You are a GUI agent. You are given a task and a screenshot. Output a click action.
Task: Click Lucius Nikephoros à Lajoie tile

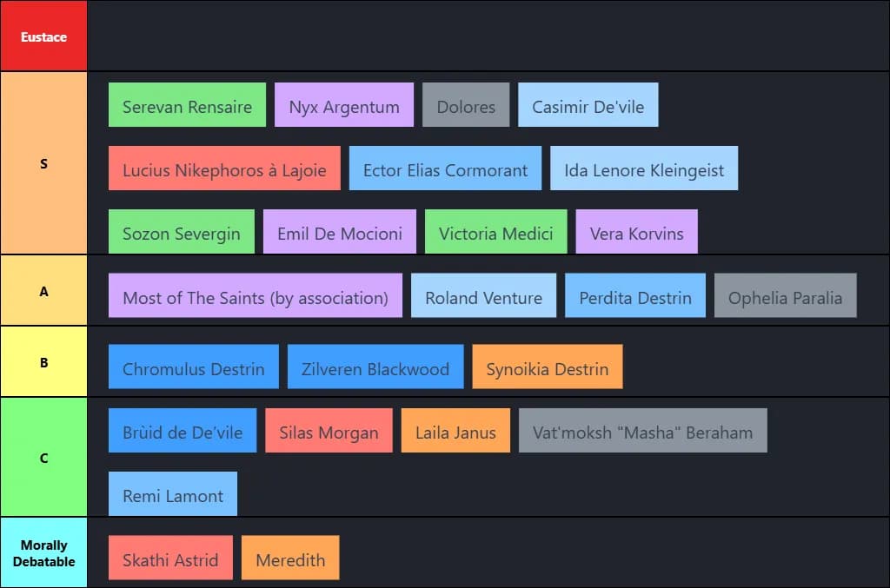(224, 169)
